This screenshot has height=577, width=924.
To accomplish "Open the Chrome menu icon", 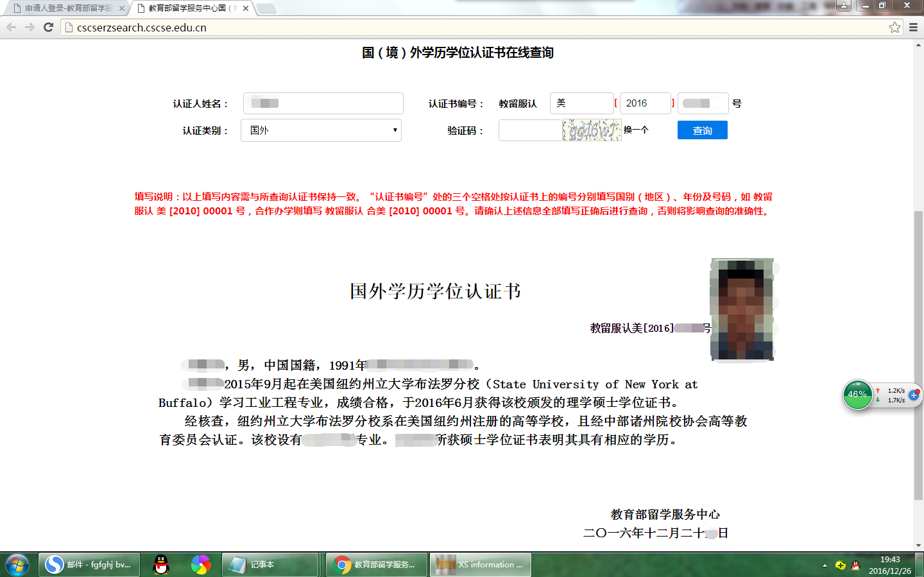I will [913, 27].
